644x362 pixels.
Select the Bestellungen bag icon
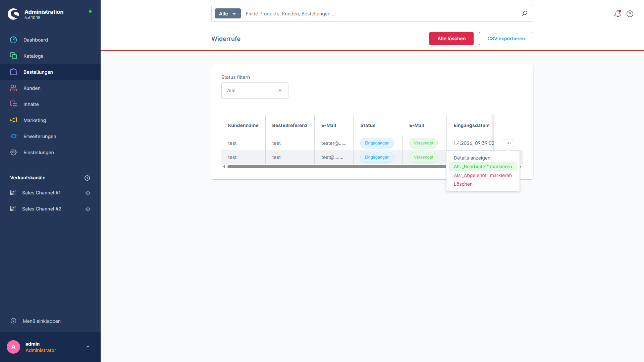[x=13, y=72]
